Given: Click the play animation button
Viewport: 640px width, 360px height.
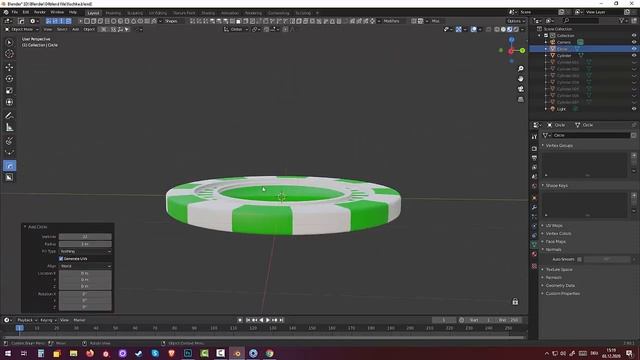Looking at the screenshot, I should (268, 320).
